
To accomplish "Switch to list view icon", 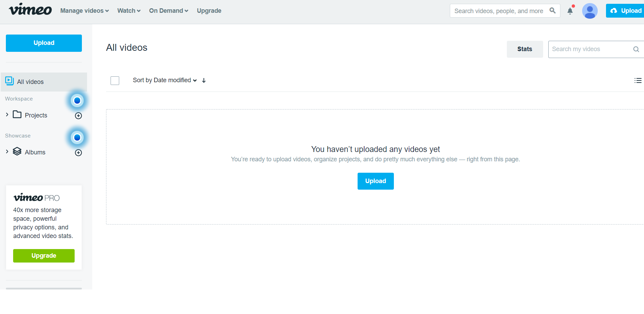I will coord(638,80).
